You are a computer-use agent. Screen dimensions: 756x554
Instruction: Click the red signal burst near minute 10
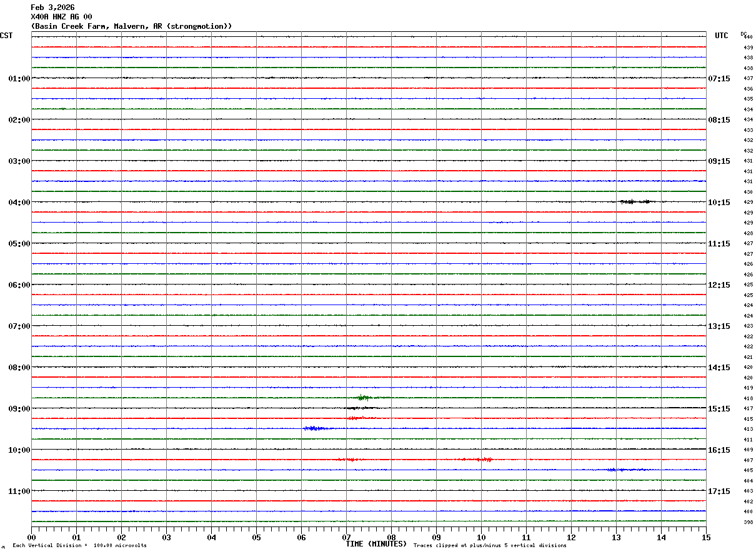click(477, 460)
